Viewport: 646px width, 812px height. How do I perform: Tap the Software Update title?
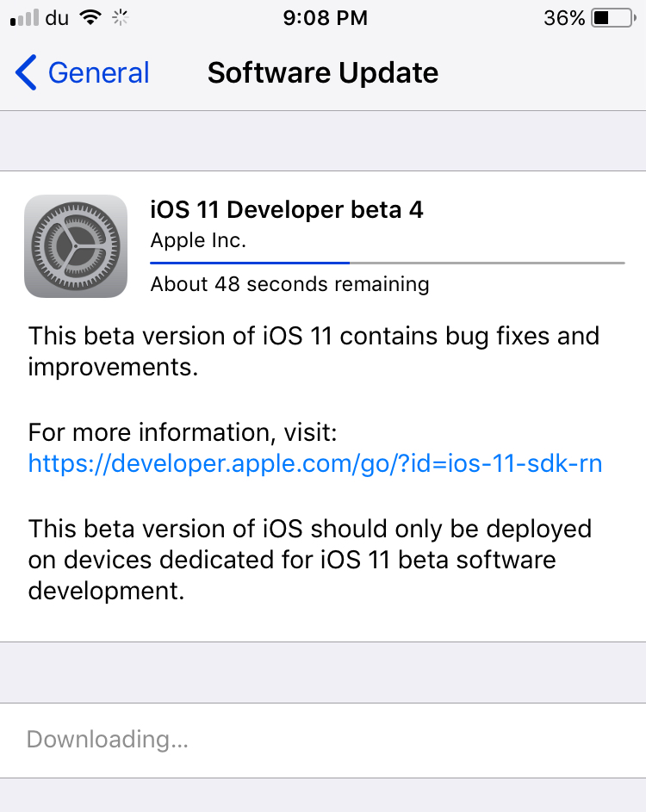(323, 72)
